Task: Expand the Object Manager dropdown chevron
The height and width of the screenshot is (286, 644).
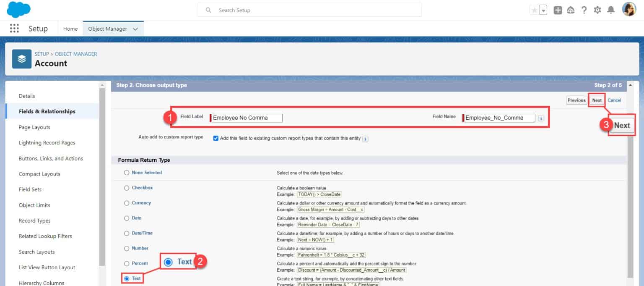Action: click(135, 29)
